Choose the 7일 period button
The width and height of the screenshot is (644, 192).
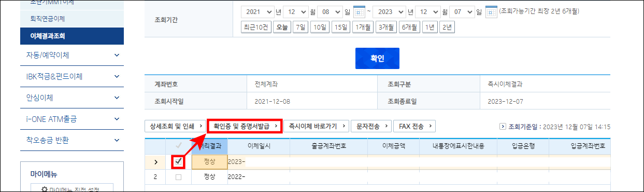tap(300, 28)
